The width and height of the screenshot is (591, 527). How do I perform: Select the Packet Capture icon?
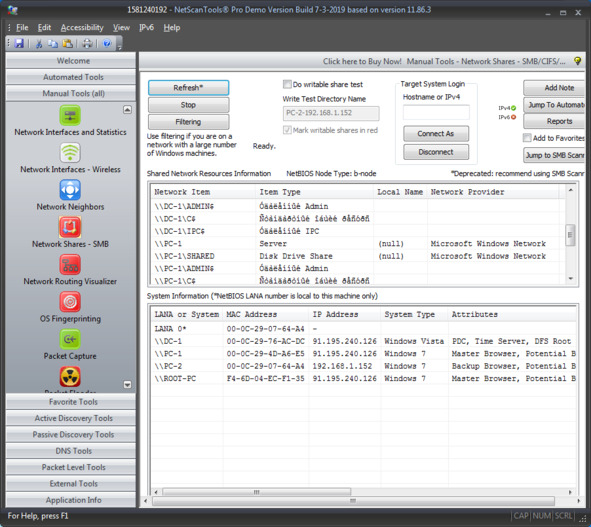point(70,339)
